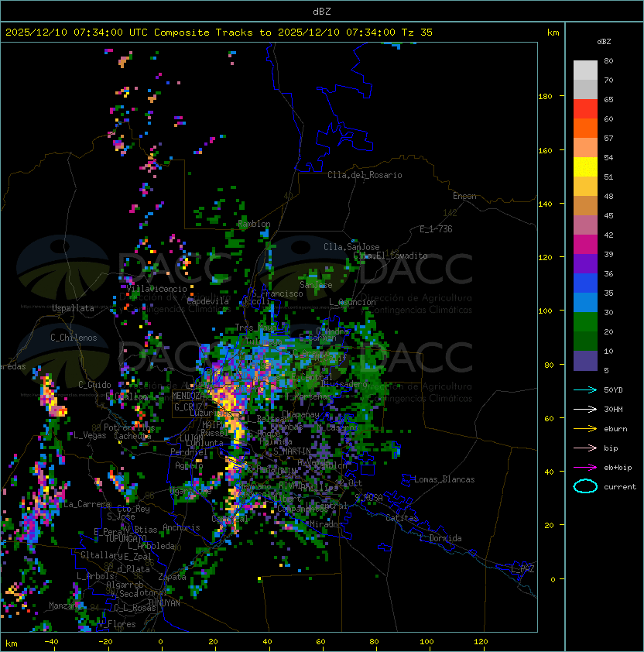The width and height of the screenshot is (644, 652).
Task: Click the Catitas map label
Action: click(402, 518)
